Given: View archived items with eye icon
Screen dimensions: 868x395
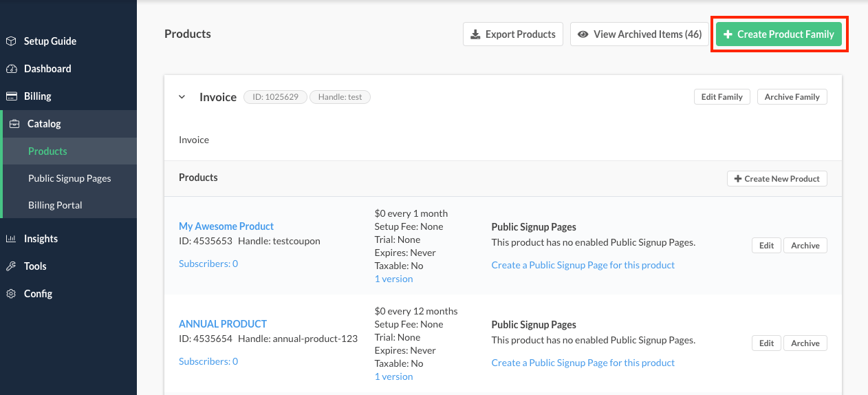Looking at the screenshot, I should tap(639, 34).
